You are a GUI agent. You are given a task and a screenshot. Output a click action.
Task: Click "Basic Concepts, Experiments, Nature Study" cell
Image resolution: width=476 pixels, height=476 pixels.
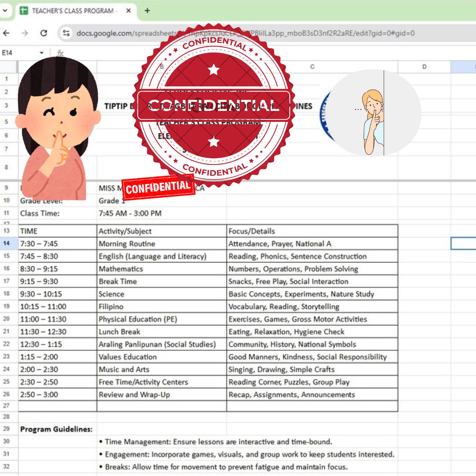pyautogui.click(x=312, y=294)
